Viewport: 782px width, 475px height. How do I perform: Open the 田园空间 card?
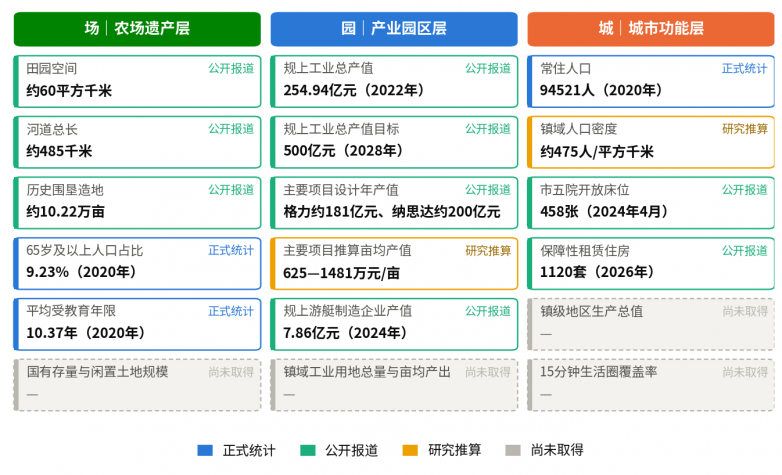[x=137, y=81]
